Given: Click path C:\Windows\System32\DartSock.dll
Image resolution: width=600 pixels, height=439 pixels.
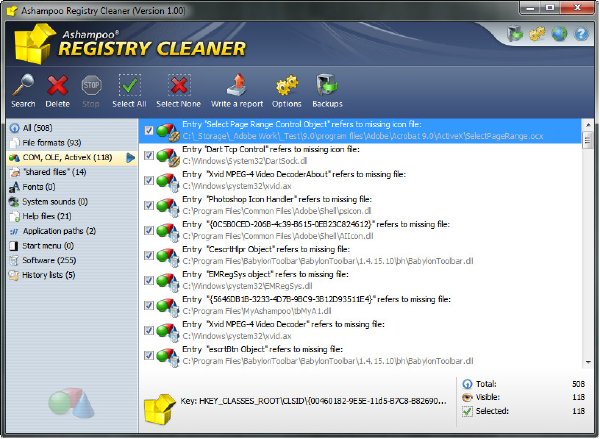Looking at the screenshot, I should tap(245, 161).
